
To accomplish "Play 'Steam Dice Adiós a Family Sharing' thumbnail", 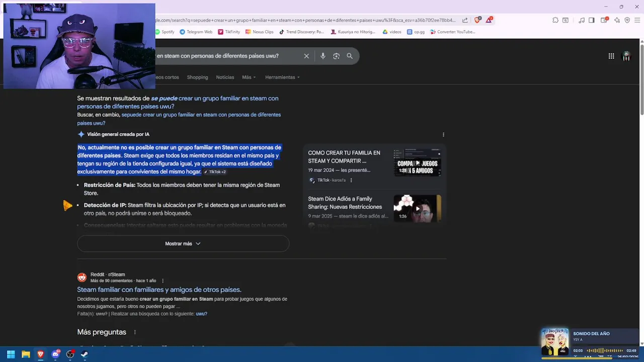I will click(x=417, y=209).
